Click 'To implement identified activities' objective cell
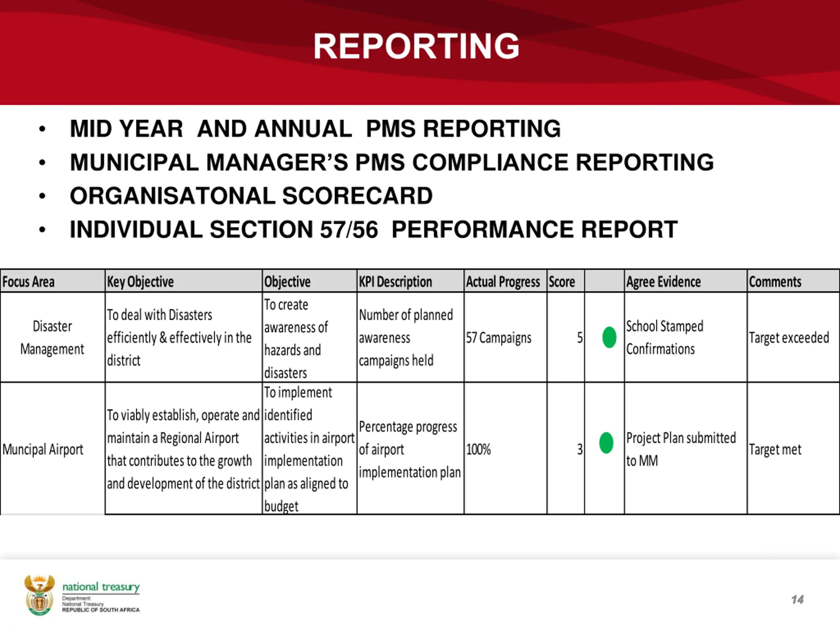This screenshot has height=630, width=840. 309,449
